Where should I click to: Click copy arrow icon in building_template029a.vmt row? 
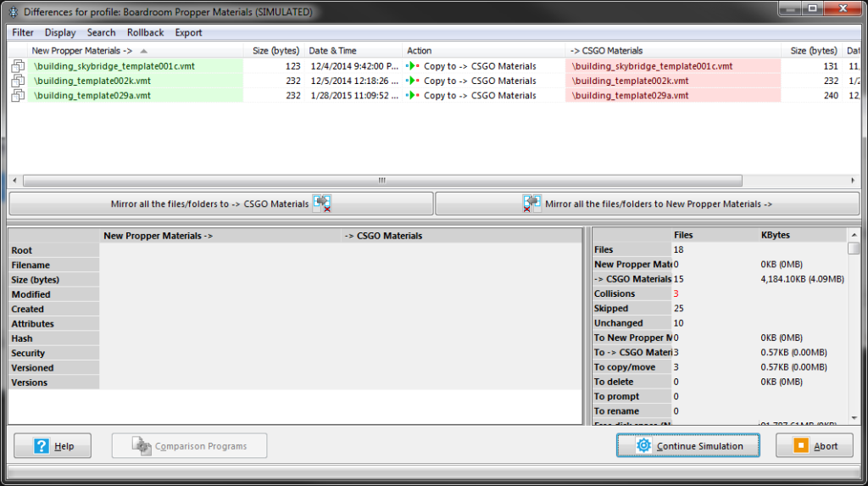(413, 95)
